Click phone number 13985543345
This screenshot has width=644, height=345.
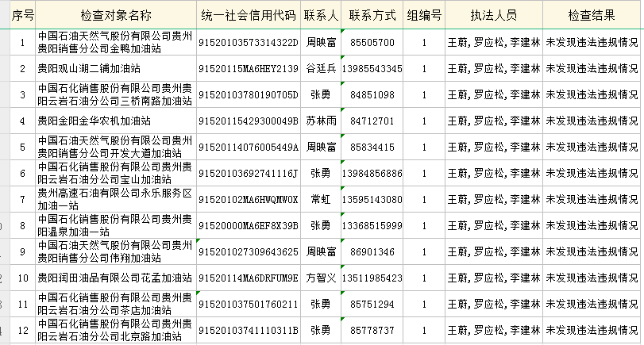coord(372,68)
